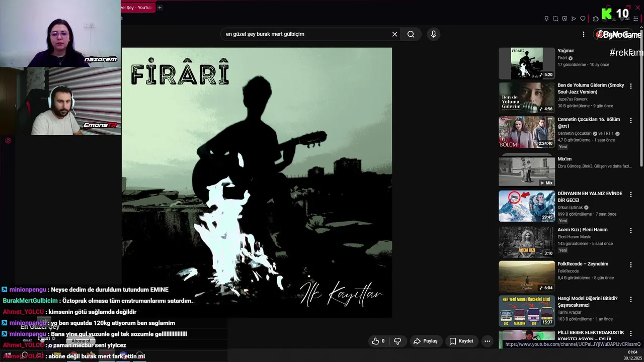Open a new browser tab with plus
The height and width of the screenshot is (362, 644).
click(159, 8)
